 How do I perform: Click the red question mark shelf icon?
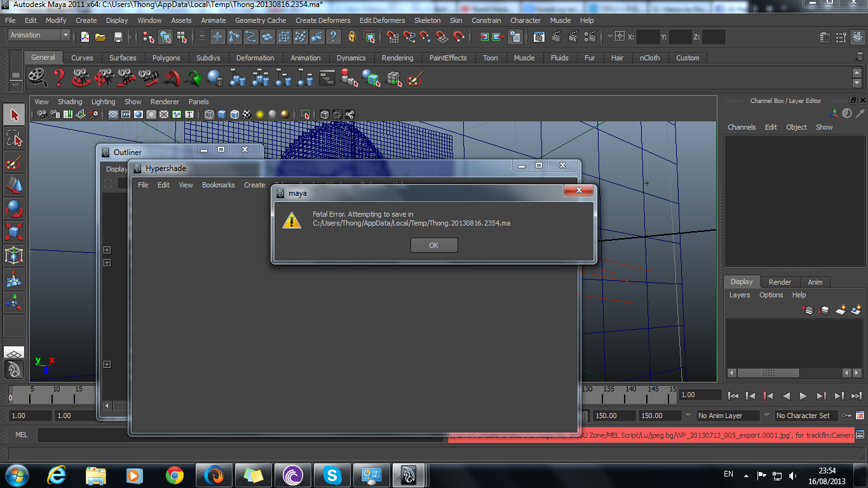pos(58,78)
